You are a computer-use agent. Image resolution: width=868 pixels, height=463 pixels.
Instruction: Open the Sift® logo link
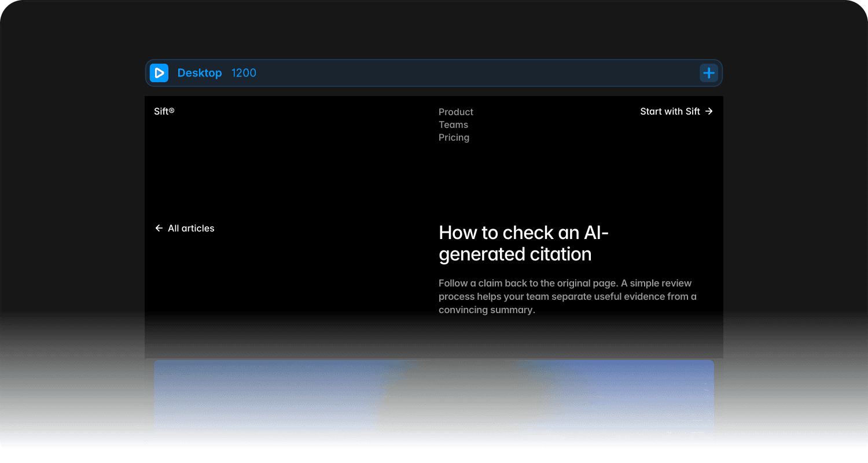pyautogui.click(x=164, y=111)
